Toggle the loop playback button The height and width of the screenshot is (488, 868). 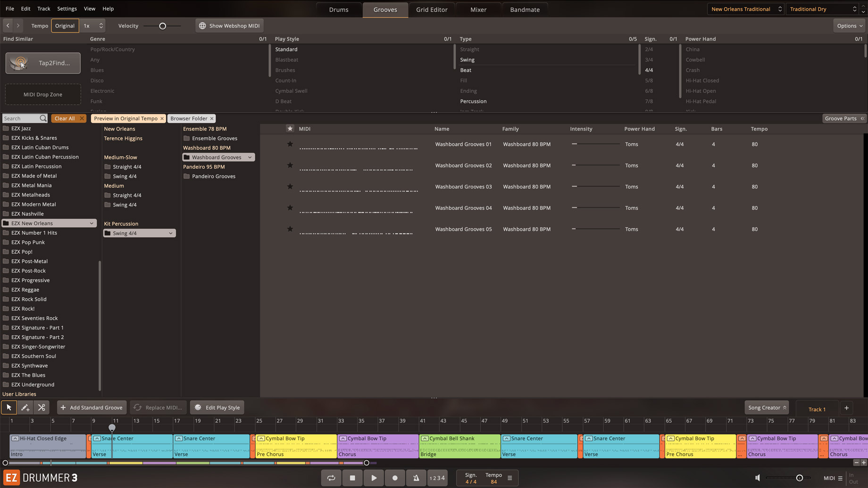[x=331, y=478]
